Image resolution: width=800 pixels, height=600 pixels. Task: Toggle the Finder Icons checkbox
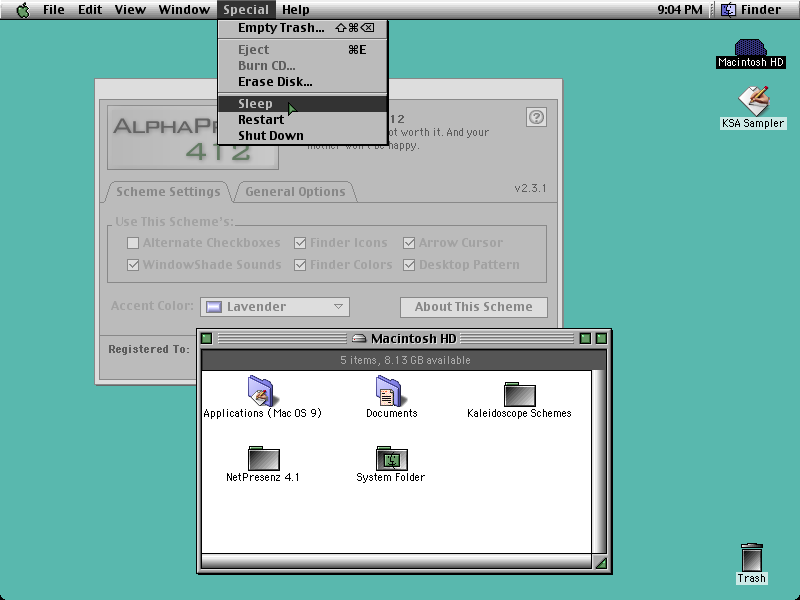(x=300, y=243)
